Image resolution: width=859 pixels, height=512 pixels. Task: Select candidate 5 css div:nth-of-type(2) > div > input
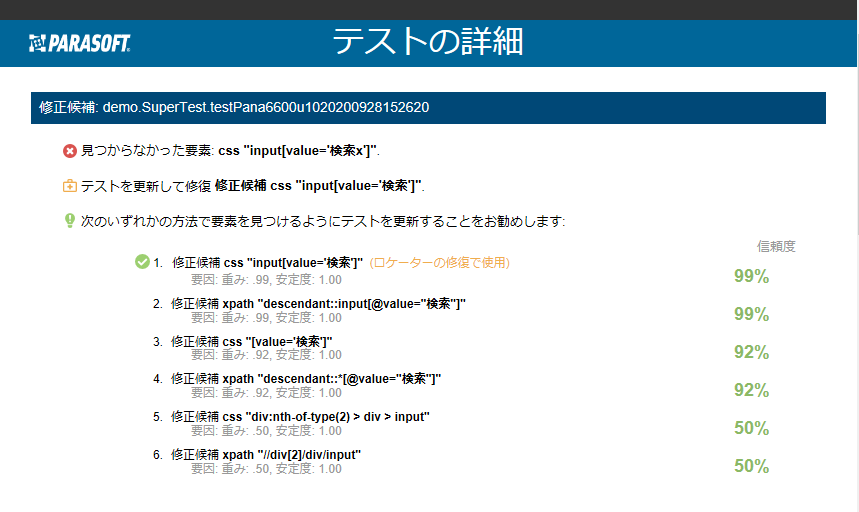(300, 417)
